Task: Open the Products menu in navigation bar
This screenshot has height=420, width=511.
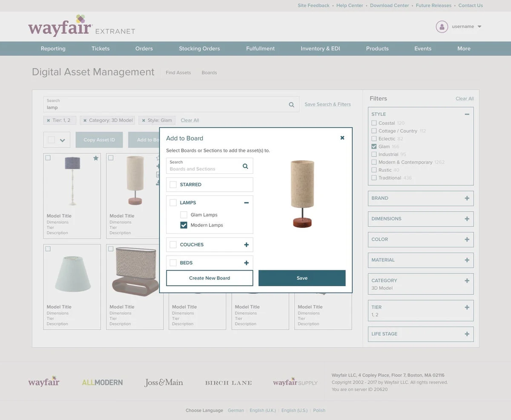Action: coord(377,49)
